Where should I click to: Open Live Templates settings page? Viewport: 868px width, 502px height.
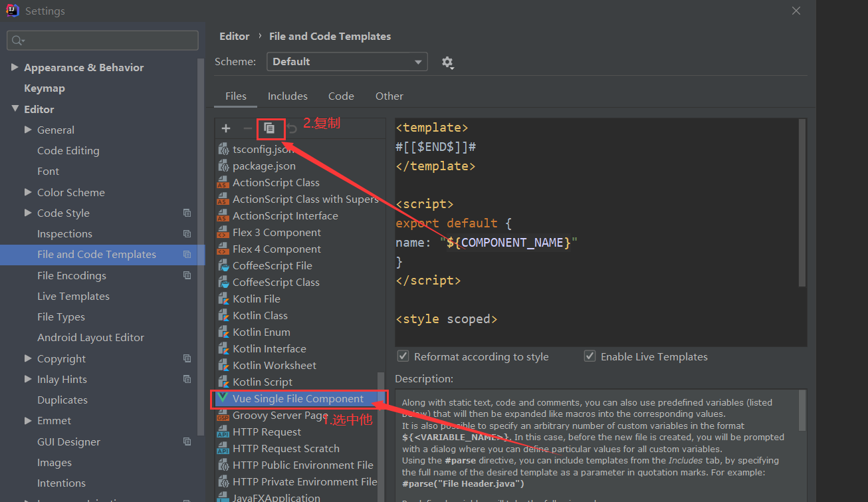pos(73,297)
